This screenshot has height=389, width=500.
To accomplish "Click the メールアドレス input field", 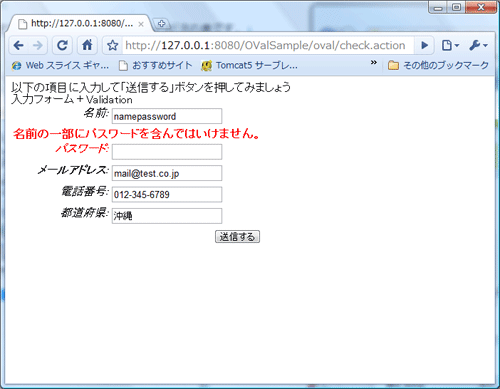I will pyautogui.click(x=167, y=173).
